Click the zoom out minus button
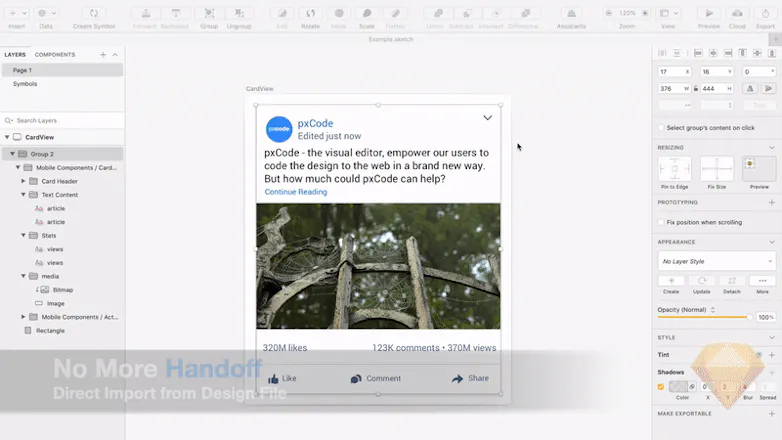 [609, 13]
